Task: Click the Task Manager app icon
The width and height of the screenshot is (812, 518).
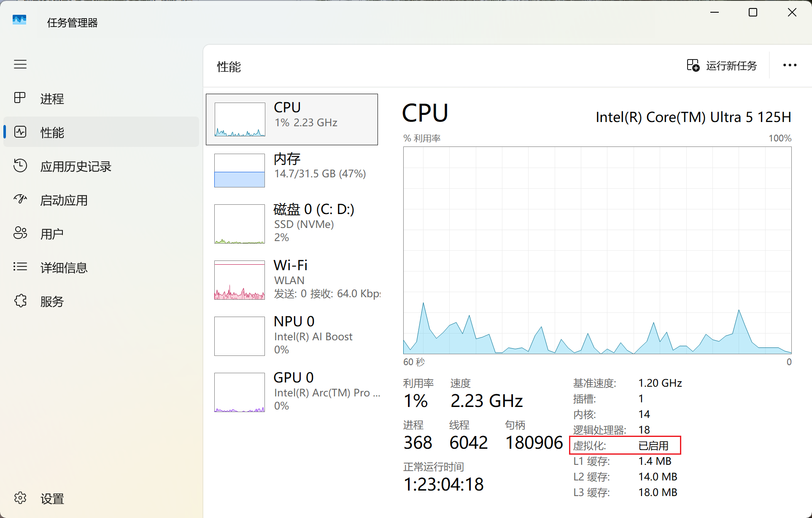Action: tap(19, 20)
